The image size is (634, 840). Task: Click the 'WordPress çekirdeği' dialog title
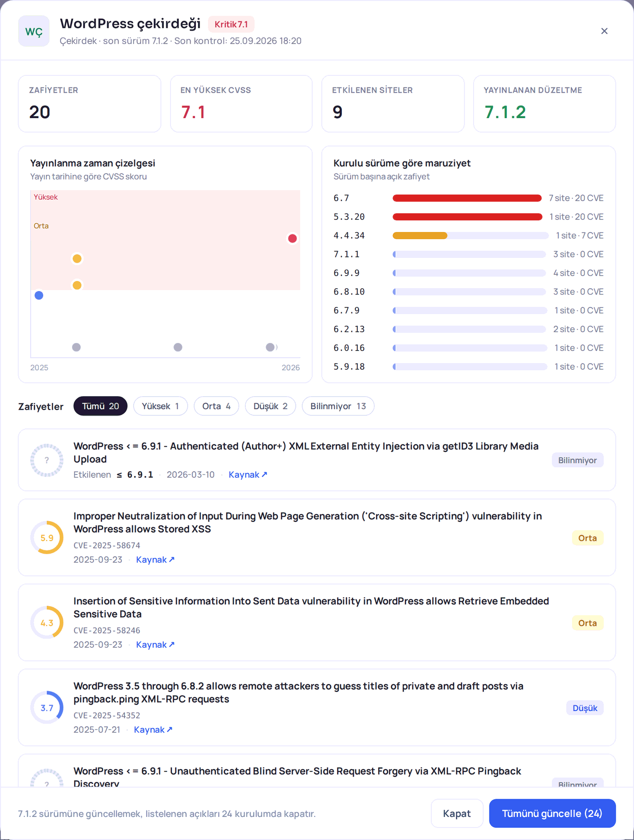(130, 24)
